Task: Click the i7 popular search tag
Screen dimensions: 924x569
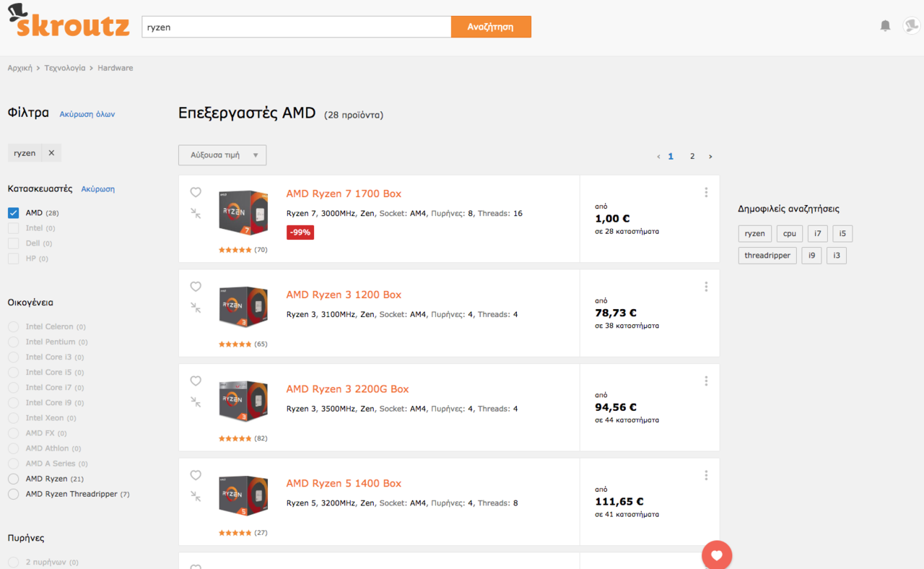Action: point(817,233)
